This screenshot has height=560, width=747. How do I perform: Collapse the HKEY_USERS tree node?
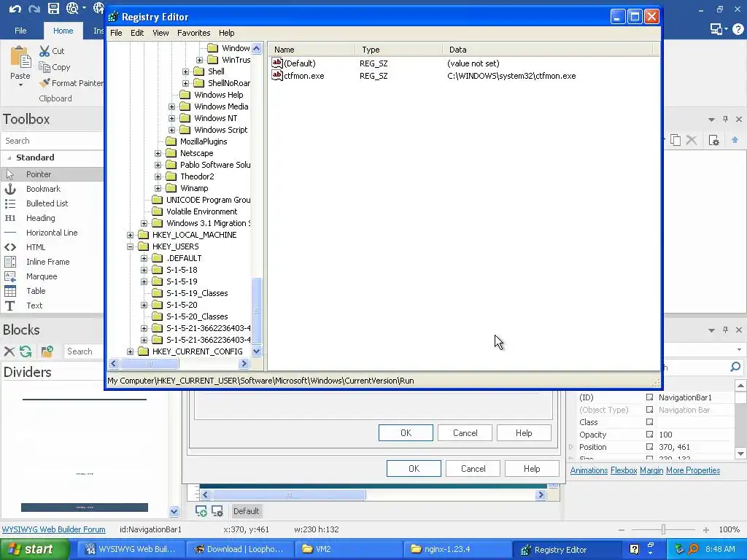coord(130,246)
